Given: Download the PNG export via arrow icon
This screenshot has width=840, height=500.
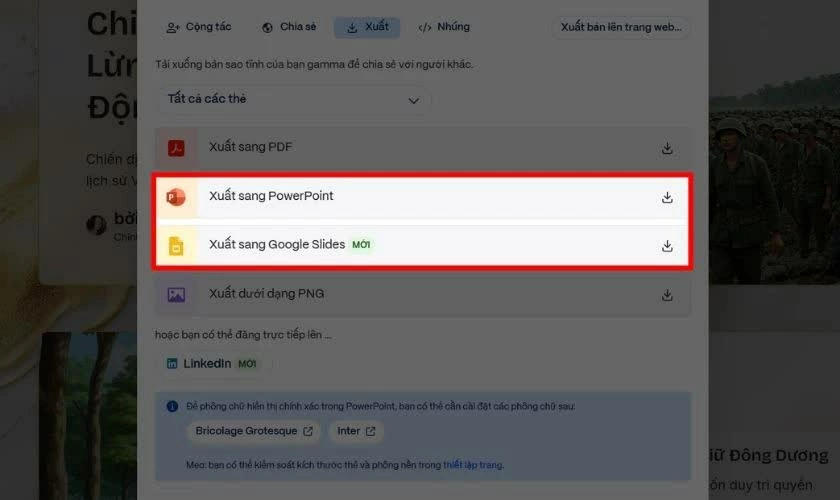Looking at the screenshot, I should tap(667, 295).
